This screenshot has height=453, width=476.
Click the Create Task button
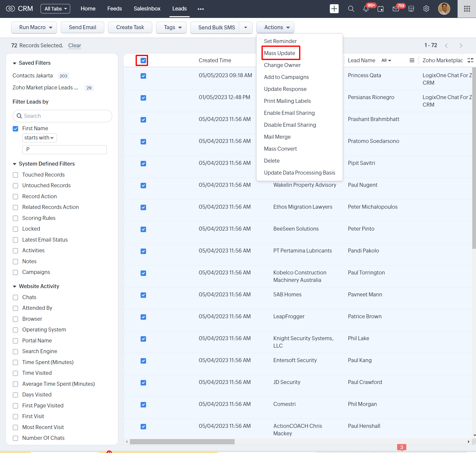click(130, 27)
